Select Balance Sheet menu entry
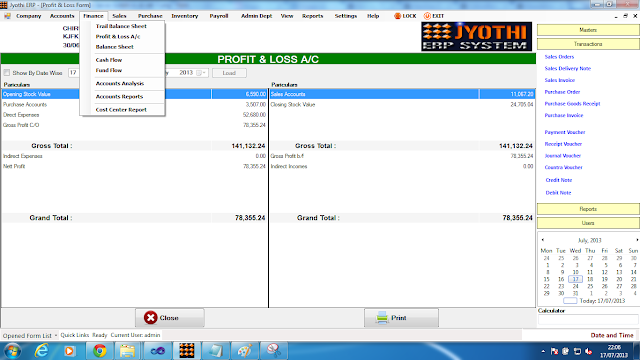The height and width of the screenshot is (360, 640). tap(114, 47)
